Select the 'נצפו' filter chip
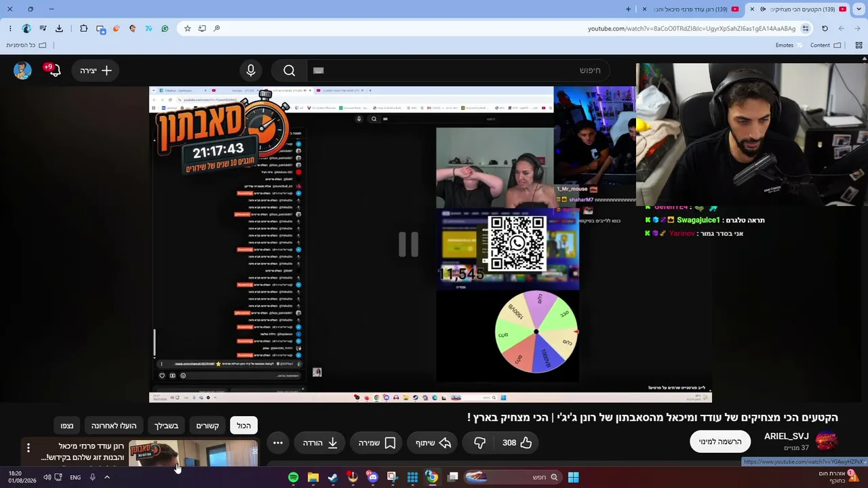The height and width of the screenshot is (488, 868). click(67, 426)
